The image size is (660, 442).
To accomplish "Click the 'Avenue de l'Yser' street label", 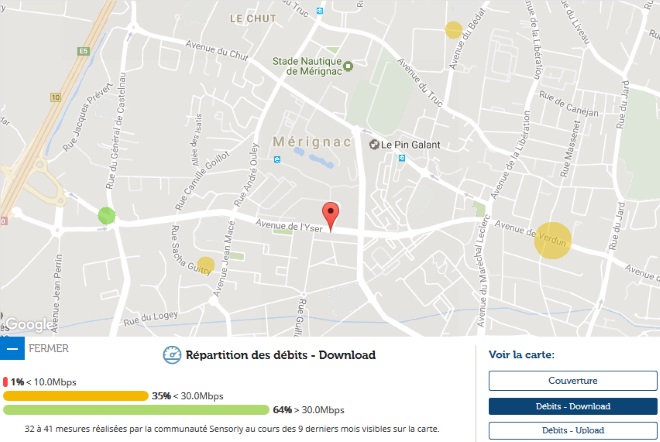I will point(289,226).
